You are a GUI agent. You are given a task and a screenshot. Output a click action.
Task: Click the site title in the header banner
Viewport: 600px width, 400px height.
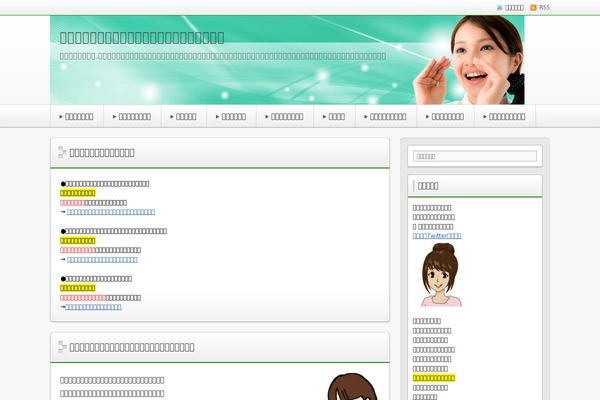(x=142, y=38)
